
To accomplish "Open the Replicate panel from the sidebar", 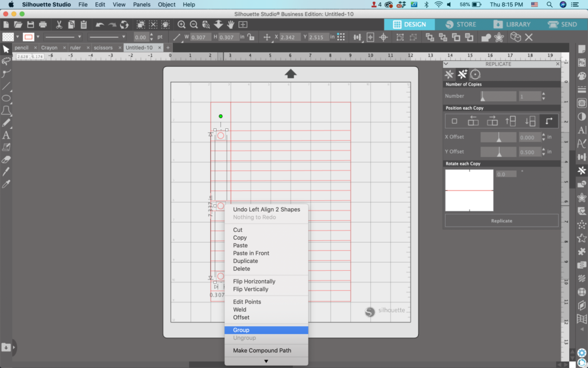I will pyautogui.click(x=582, y=170).
